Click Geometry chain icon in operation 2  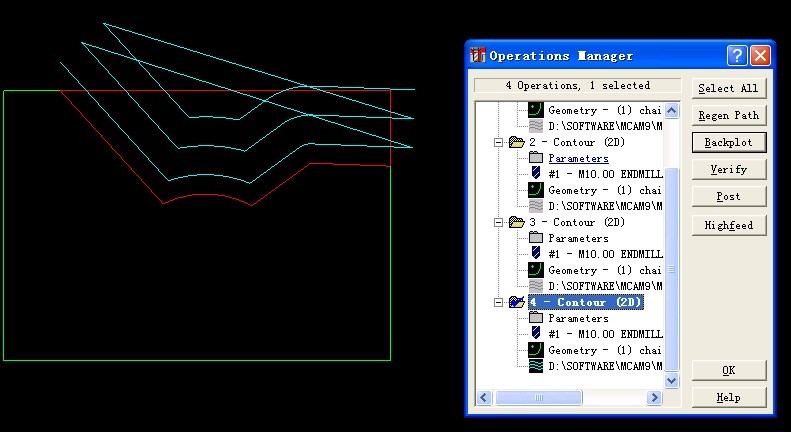536,190
